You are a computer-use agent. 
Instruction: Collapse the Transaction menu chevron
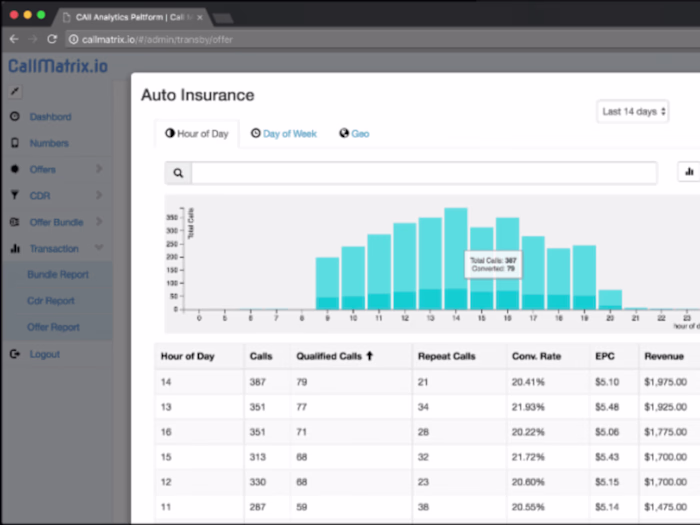point(99,248)
